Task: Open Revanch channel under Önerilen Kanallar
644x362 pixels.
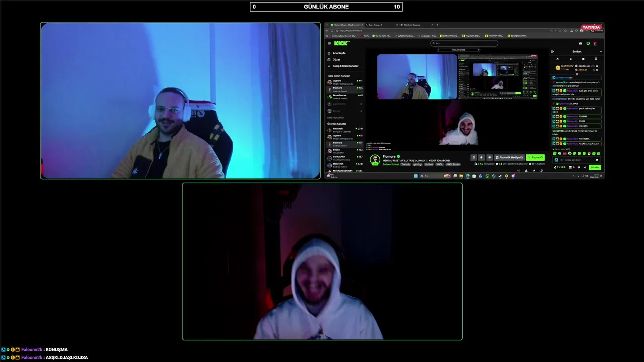Action: point(345,129)
